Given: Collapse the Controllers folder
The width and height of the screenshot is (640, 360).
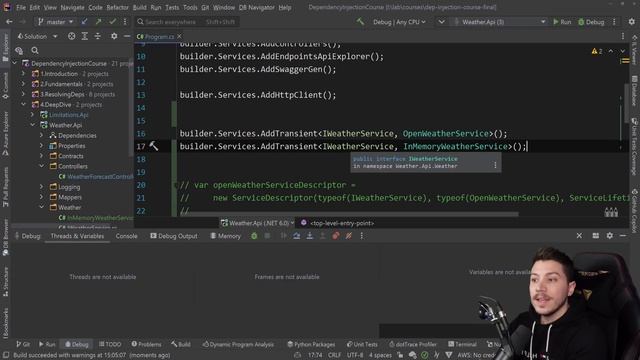Looking at the screenshot, I should click(42, 166).
